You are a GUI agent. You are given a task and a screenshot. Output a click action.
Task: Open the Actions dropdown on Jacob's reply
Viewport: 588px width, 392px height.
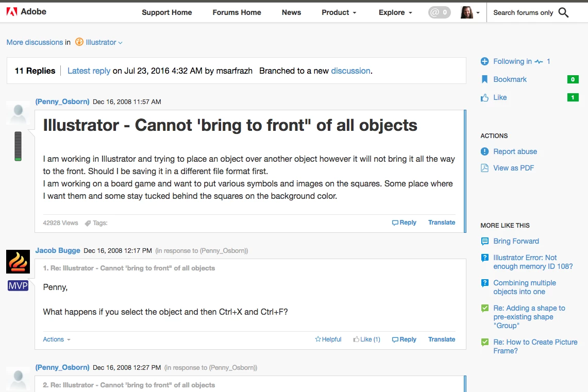tap(57, 339)
